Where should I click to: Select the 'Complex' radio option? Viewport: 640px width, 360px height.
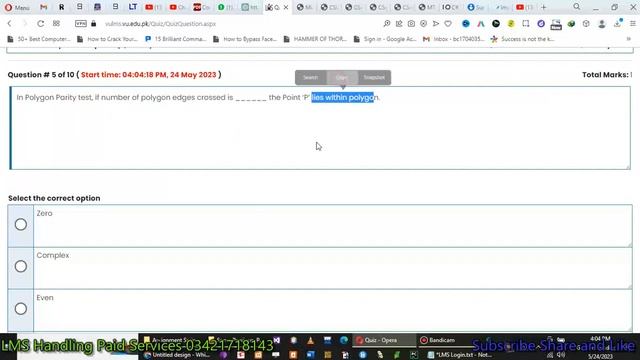(x=21, y=267)
